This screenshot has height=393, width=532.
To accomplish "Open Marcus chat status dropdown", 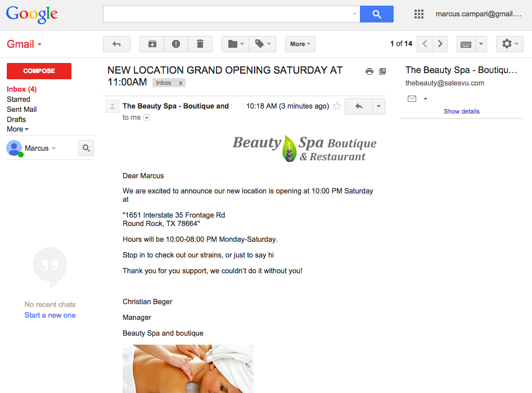I will pos(53,148).
